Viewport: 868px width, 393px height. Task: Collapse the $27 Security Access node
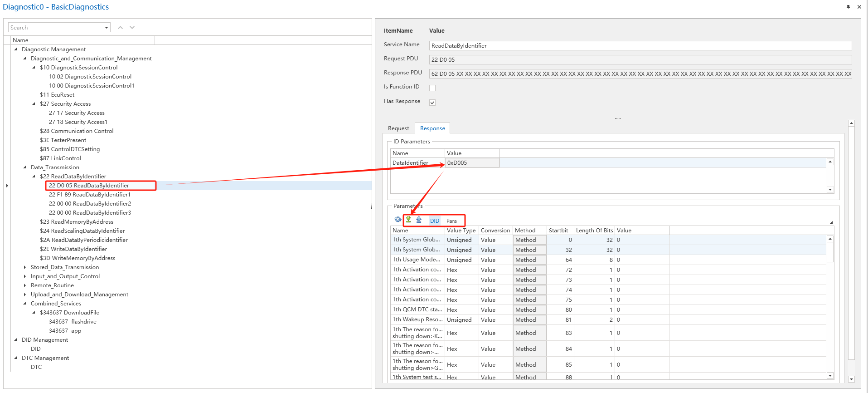click(x=34, y=104)
